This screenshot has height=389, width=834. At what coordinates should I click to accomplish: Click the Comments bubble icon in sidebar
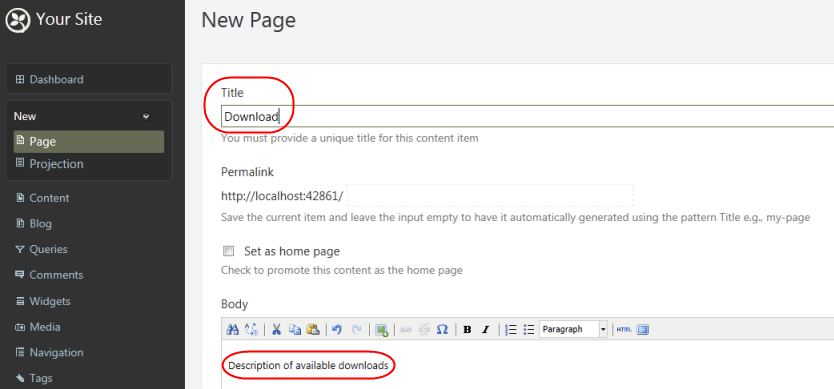20,275
